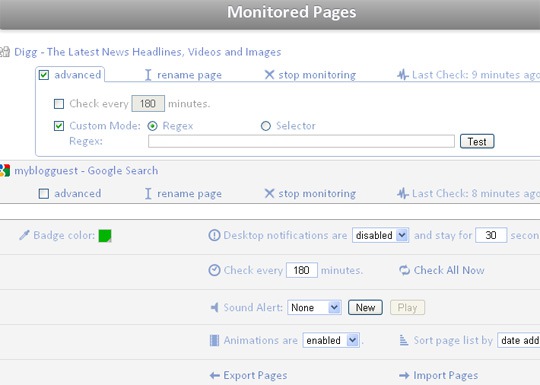Click the New sound alert button
The image size is (540, 385).
[365, 307]
